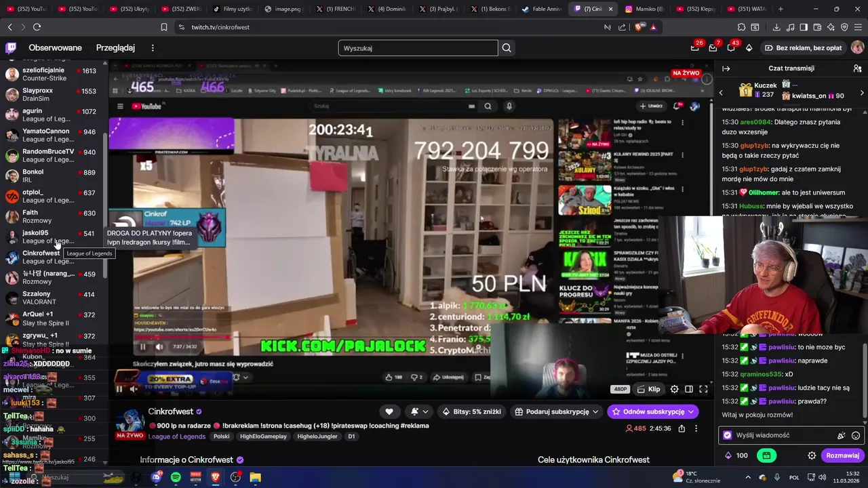Viewport: 868px width, 488px height.
Task: Open the browser hamburger main menu
Action: (858, 27)
